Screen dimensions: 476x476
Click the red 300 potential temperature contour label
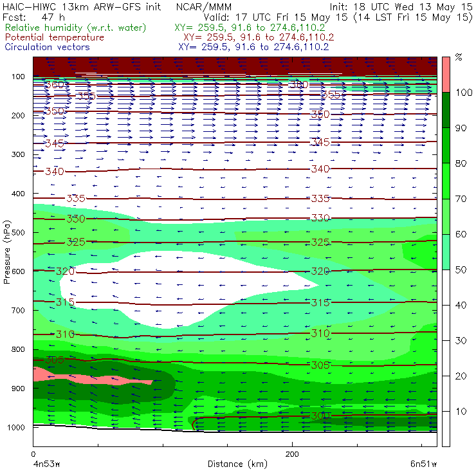click(x=320, y=416)
